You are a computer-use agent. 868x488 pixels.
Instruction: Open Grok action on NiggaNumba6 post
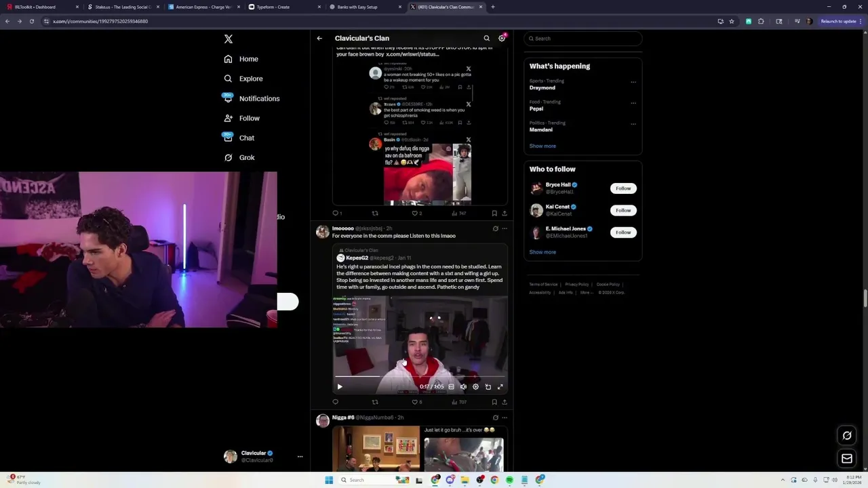[495, 418]
